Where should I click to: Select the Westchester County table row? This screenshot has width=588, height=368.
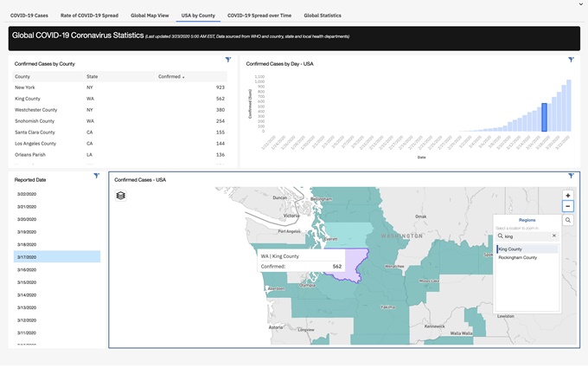[x=36, y=110]
